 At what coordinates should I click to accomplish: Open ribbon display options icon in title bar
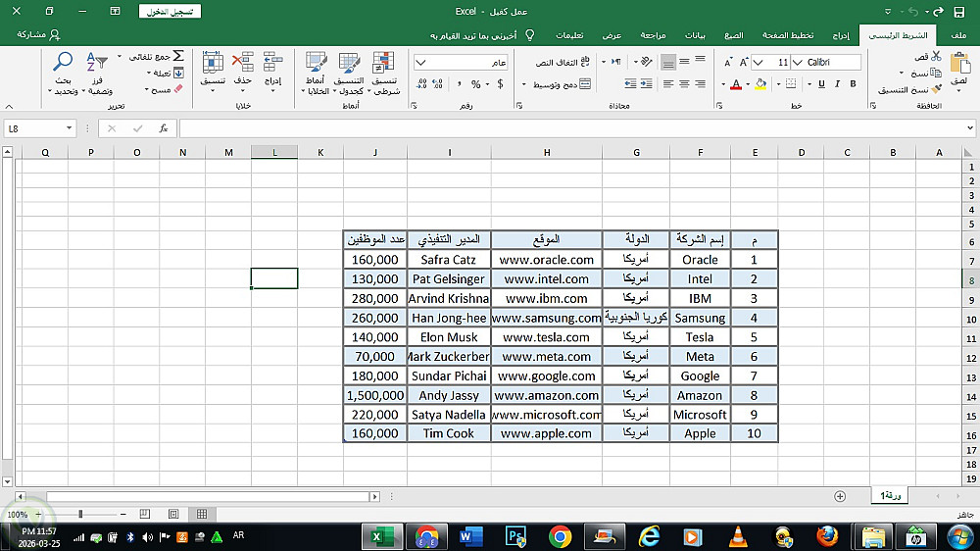(115, 11)
